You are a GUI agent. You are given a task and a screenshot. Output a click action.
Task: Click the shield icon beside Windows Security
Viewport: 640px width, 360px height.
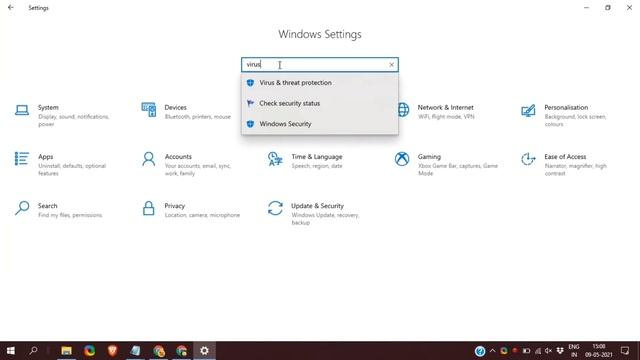point(250,124)
